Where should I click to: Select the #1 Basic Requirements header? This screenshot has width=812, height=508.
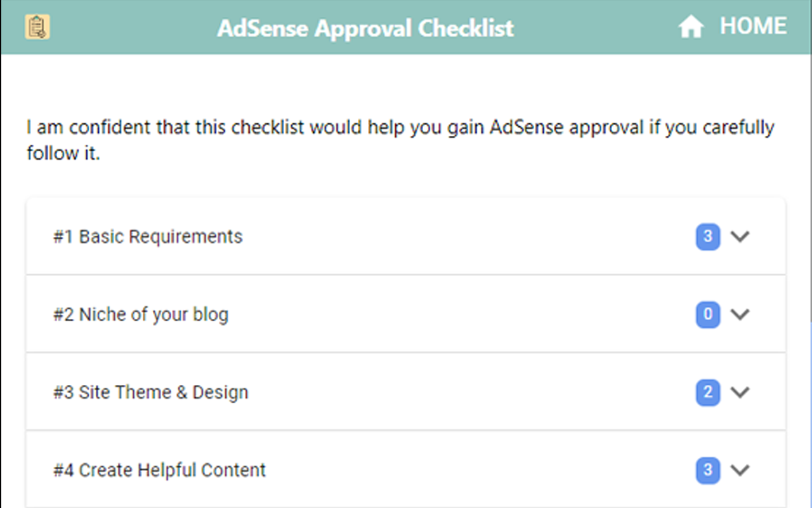[x=148, y=236]
